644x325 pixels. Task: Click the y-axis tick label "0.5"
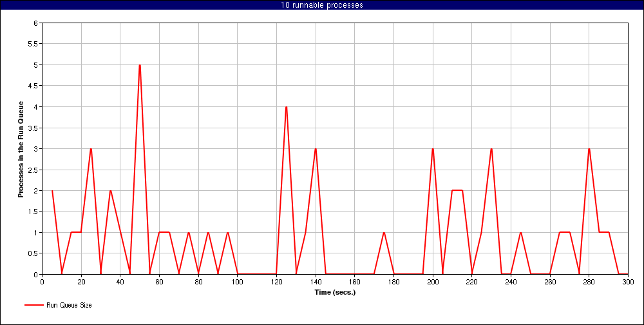[33, 253]
